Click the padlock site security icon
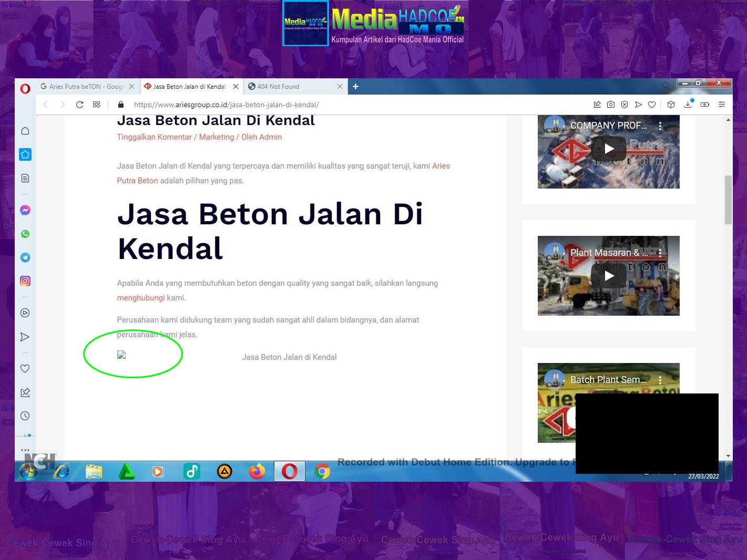747x560 pixels. coord(120,104)
